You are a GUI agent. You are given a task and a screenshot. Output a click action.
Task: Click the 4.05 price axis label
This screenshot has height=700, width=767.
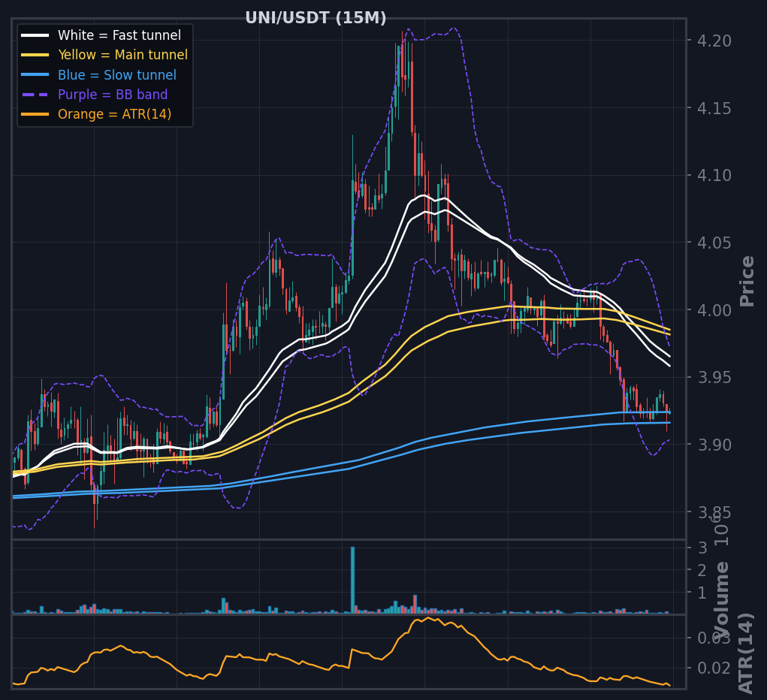click(x=714, y=243)
